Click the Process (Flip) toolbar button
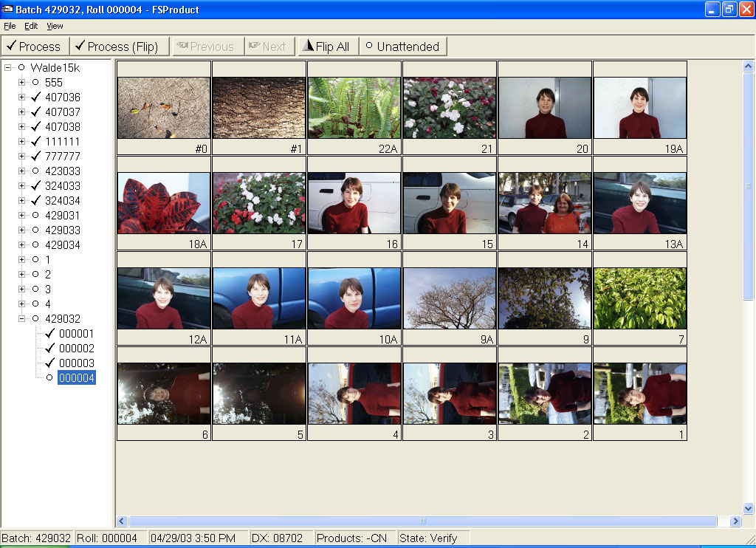The width and height of the screenshot is (756, 548). [x=120, y=47]
